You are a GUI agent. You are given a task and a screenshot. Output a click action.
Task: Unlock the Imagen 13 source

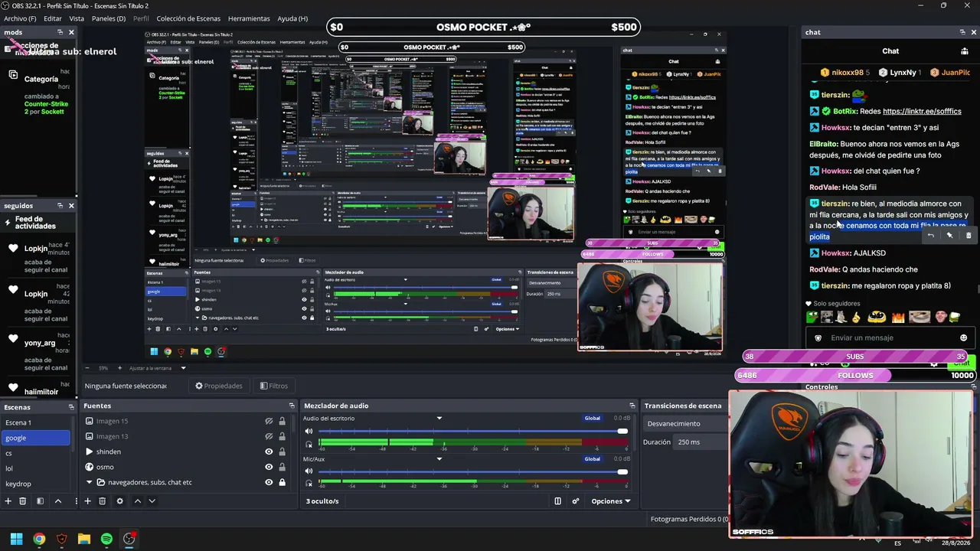(282, 436)
